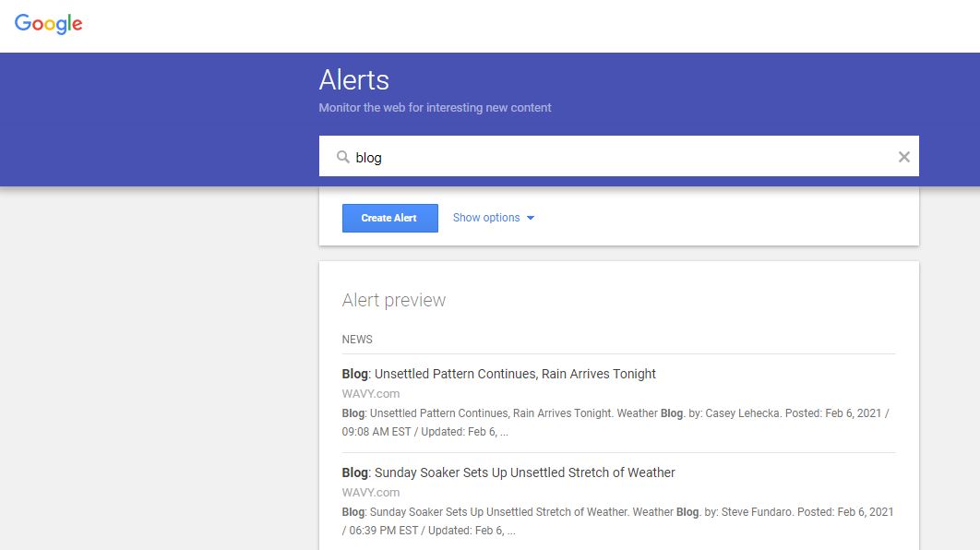Click the magnifier search icon
This screenshot has height=550, width=980.
(x=342, y=157)
